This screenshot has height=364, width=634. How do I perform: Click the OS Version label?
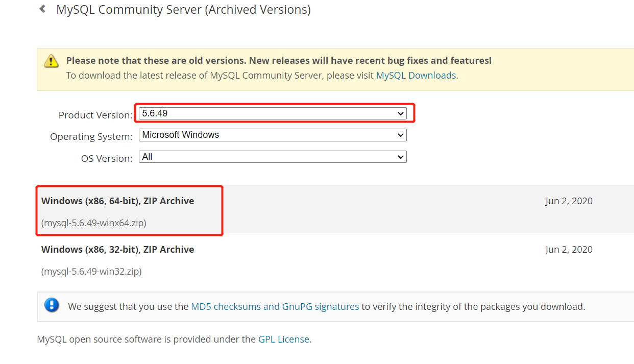107,158
